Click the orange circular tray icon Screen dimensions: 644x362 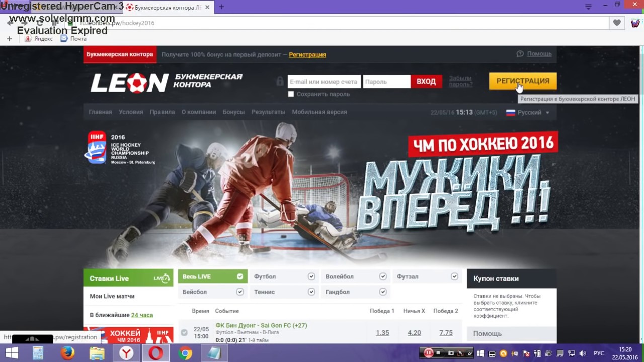[x=503, y=353]
